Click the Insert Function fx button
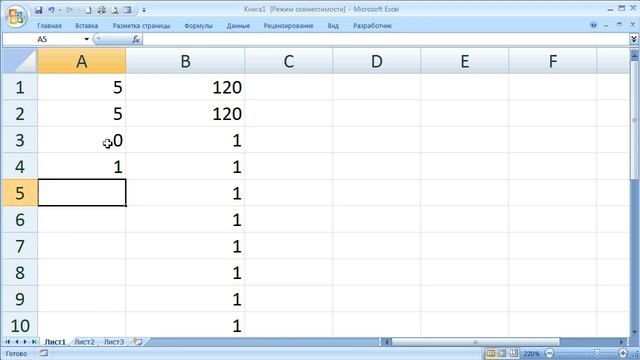 pos(136,39)
